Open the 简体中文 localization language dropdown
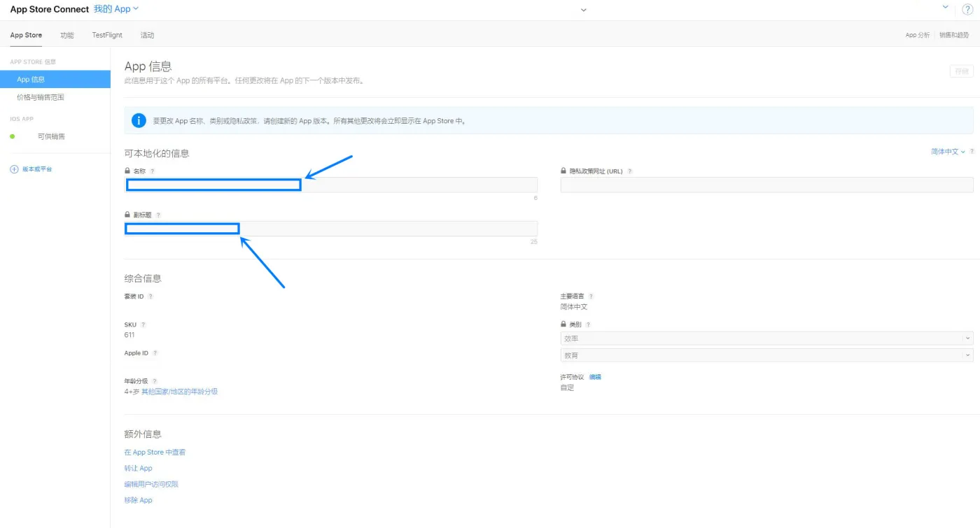The width and height of the screenshot is (980, 528). 948,152
